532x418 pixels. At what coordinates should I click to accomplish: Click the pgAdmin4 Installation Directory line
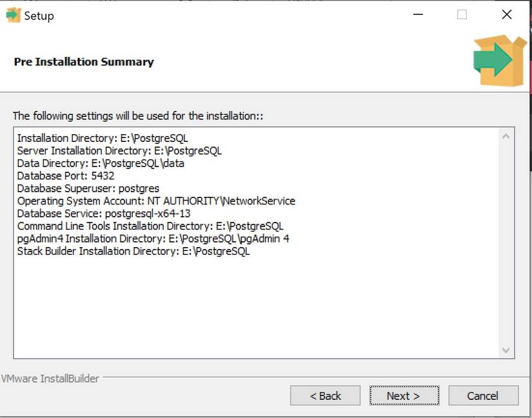click(x=153, y=239)
